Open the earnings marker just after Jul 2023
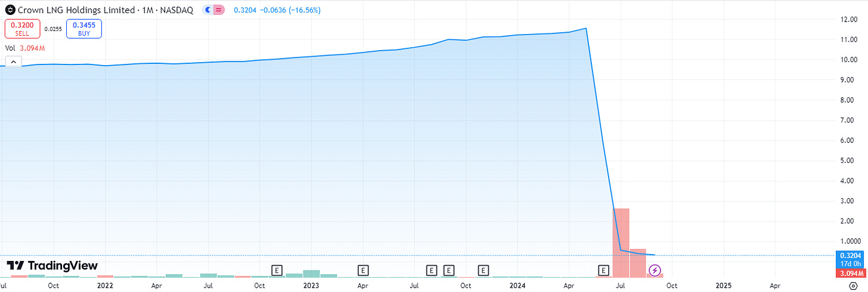Viewport: 868px width, 292px height. click(431, 271)
